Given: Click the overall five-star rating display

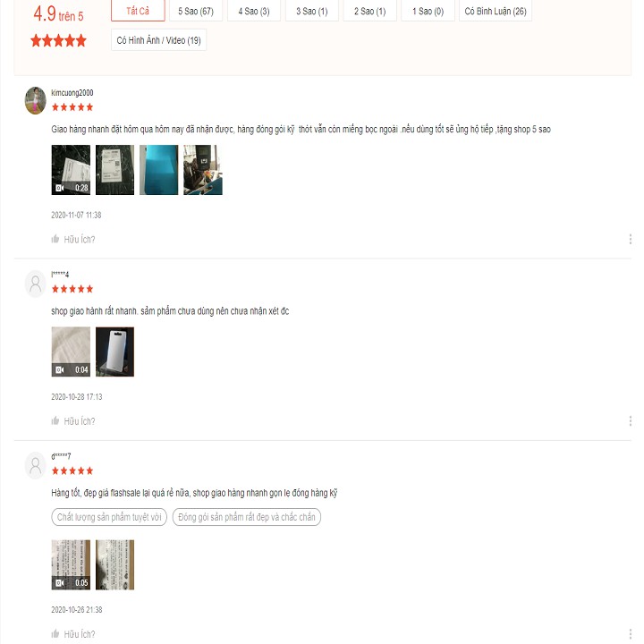Looking at the screenshot, I should 58,40.
